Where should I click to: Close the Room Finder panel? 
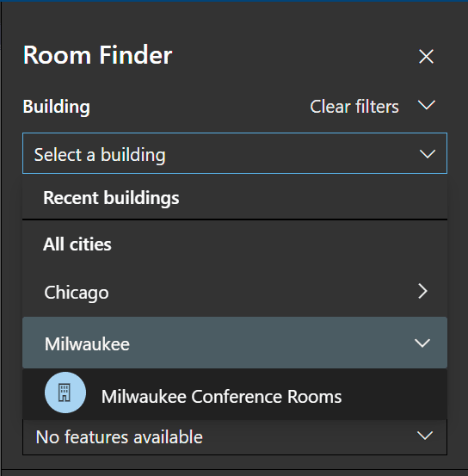[426, 57]
